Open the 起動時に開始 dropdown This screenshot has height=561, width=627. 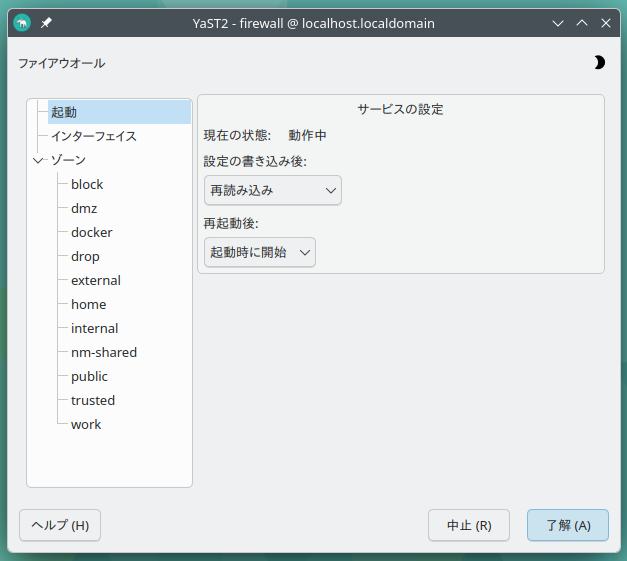pos(259,252)
